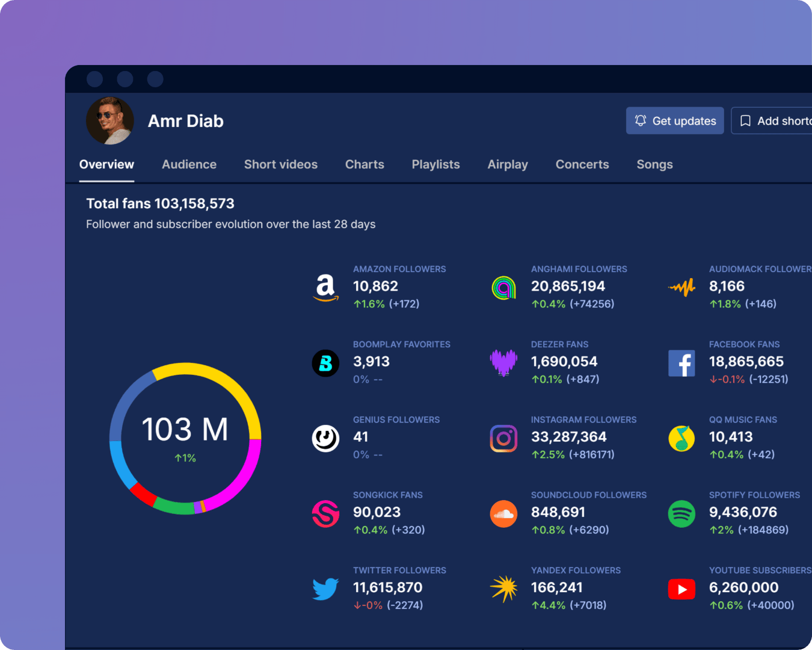Click the Instagram followers icon
Viewport: 812px width, 650px height.
pyautogui.click(x=503, y=438)
